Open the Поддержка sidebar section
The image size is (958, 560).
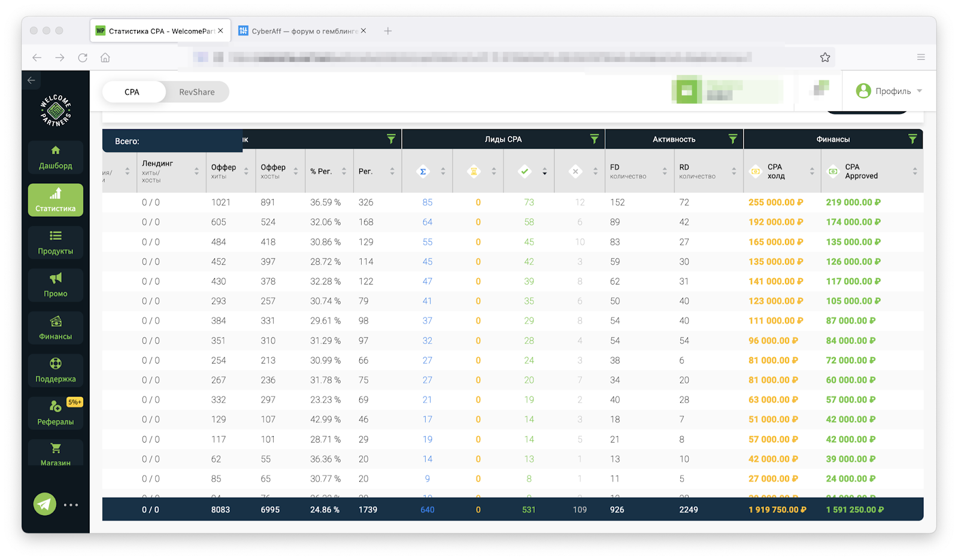(x=55, y=370)
